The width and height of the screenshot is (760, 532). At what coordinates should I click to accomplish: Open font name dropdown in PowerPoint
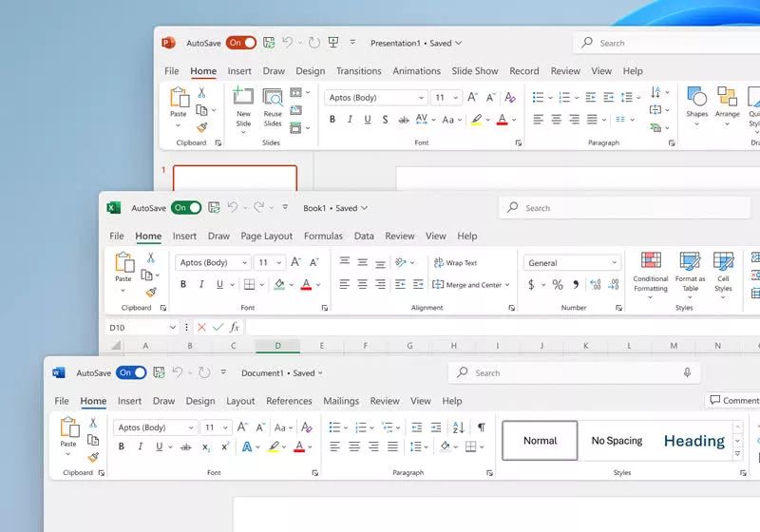click(421, 98)
